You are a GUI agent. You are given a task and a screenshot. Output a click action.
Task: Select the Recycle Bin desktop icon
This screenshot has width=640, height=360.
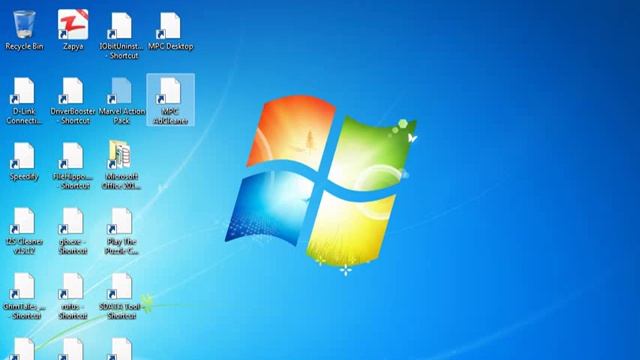pos(24,30)
